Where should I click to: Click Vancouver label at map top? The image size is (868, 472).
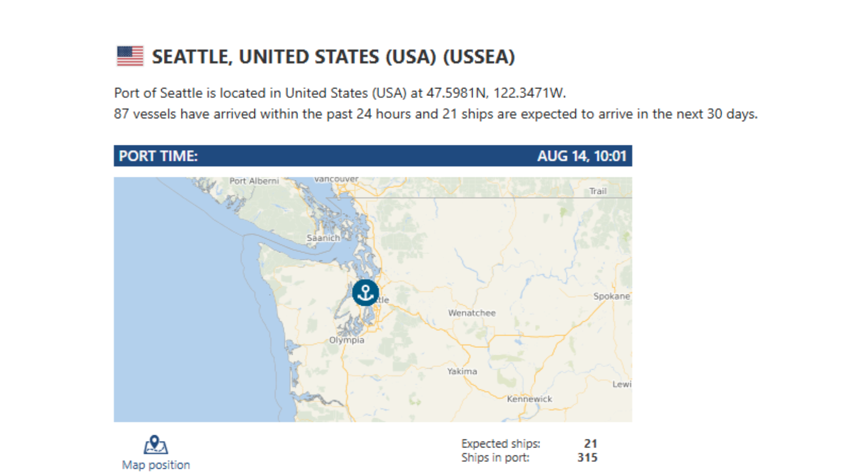tap(336, 180)
